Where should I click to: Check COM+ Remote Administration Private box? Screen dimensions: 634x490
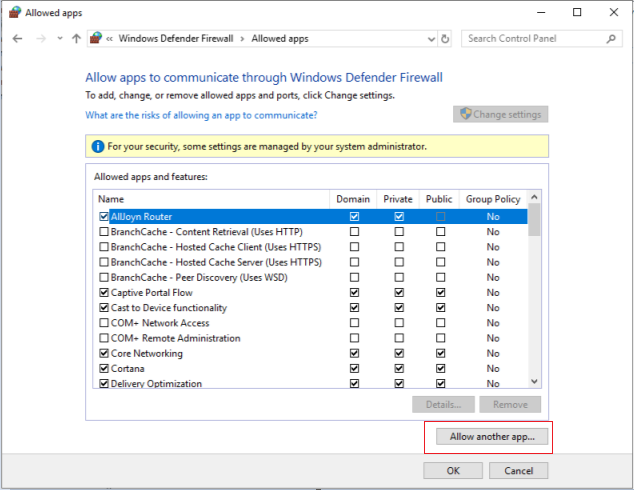(399, 338)
